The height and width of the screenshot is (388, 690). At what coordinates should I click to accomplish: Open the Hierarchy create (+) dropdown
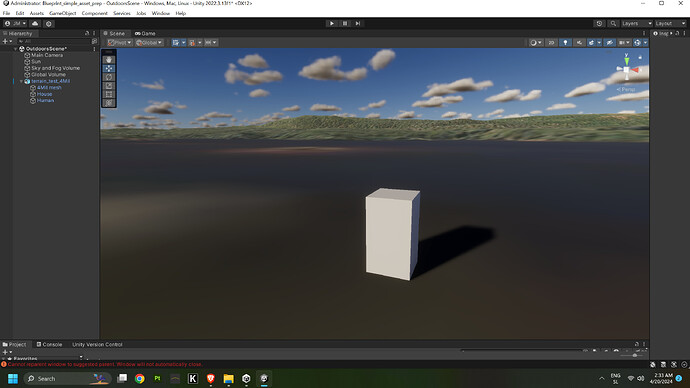pos(7,41)
